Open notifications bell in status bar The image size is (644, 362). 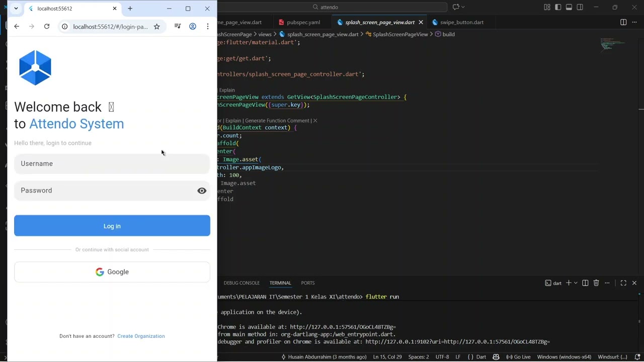coord(637,357)
